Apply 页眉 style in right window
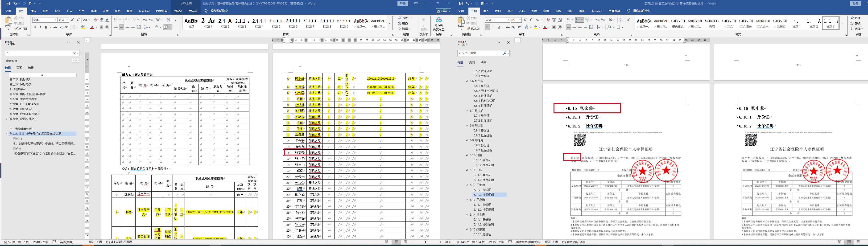This screenshot has height=246, width=868. tap(712, 23)
